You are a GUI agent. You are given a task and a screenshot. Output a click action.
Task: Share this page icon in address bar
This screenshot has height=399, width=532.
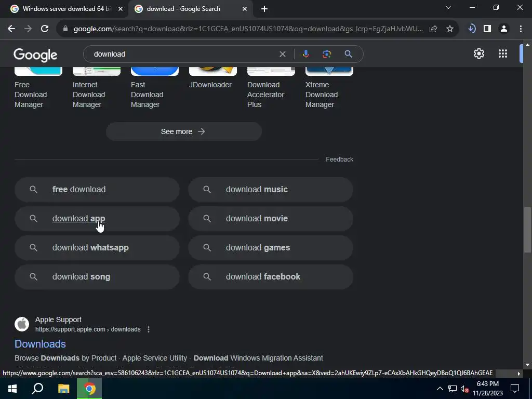click(433, 29)
